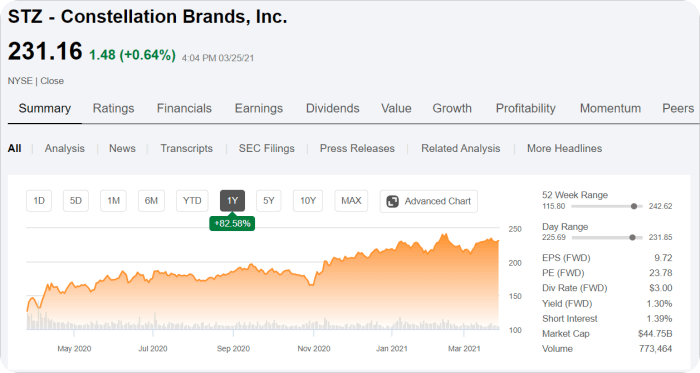Open the Ratings tab
700x373 pixels.
pos(113,108)
